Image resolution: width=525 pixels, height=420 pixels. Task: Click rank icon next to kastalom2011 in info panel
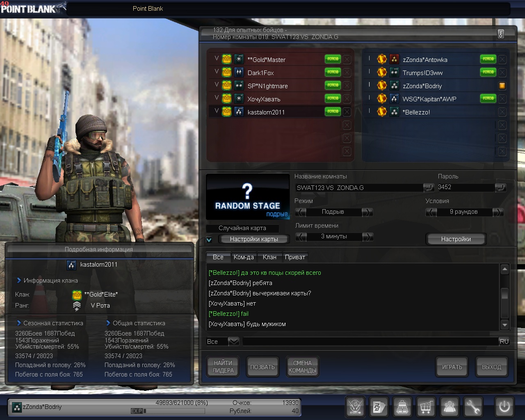(71, 265)
